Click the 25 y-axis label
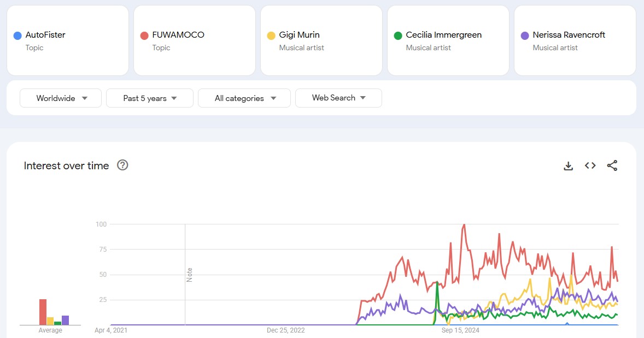 point(103,300)
